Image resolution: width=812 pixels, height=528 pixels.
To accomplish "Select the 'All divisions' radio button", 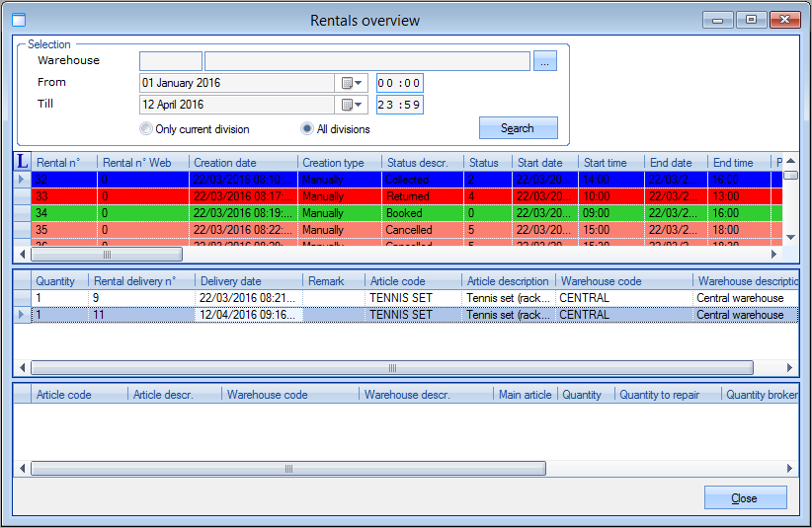I will (307, 128).
